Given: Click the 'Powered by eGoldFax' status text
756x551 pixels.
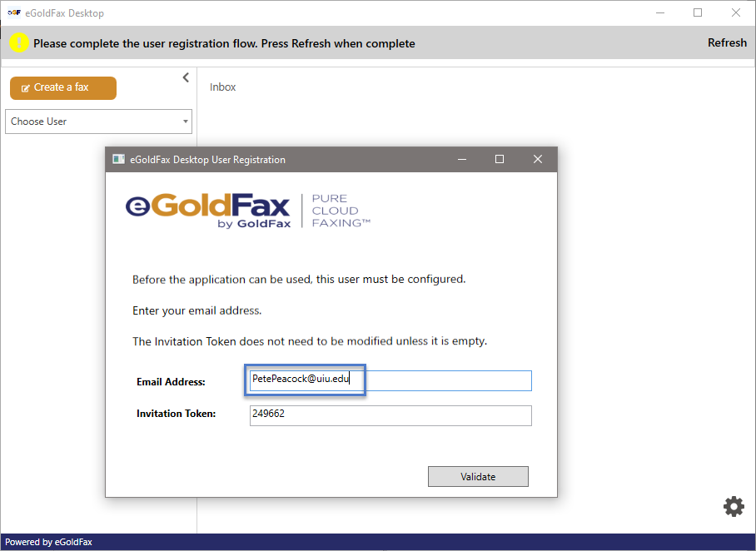Looking at the screenshot, I should (x=48, y=542).
